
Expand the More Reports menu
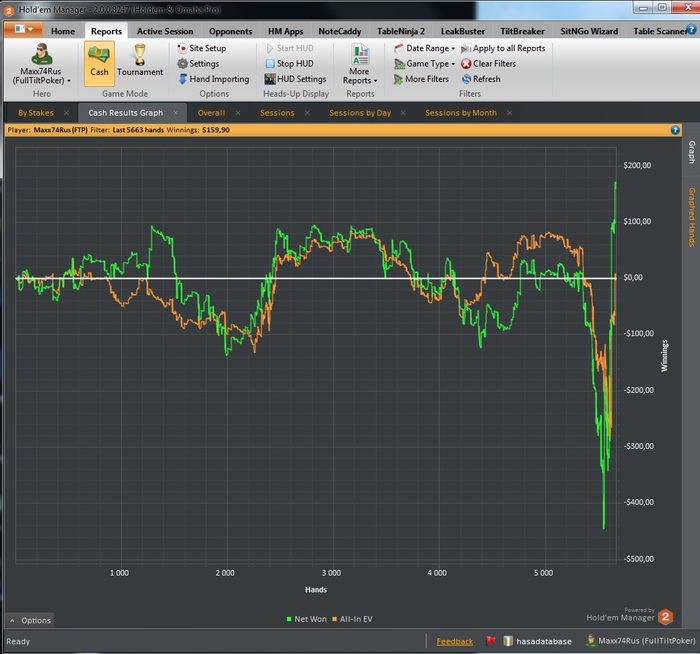coord(360,64)
